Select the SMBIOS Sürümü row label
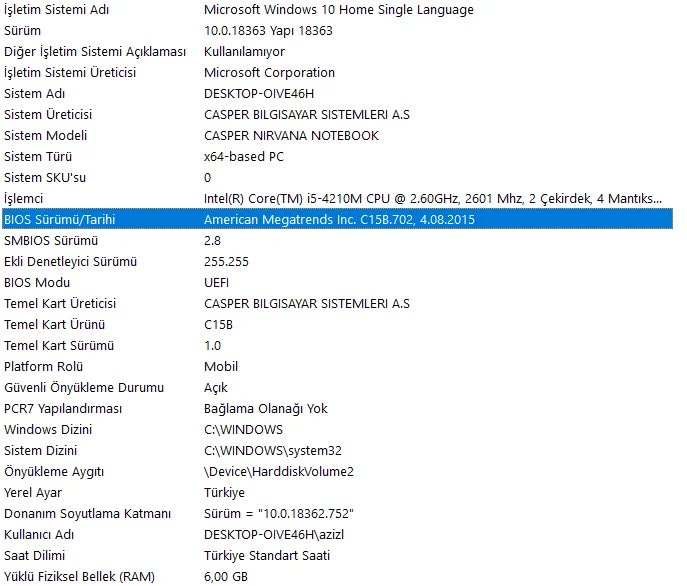687x586 pixels. pyautogui.click(x=51, y=241)
